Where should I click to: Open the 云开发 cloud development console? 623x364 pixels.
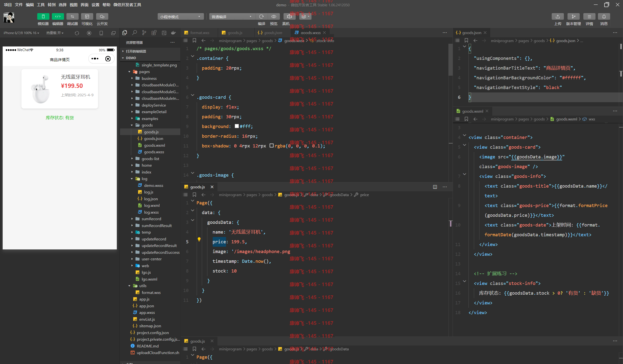point(102,17)
